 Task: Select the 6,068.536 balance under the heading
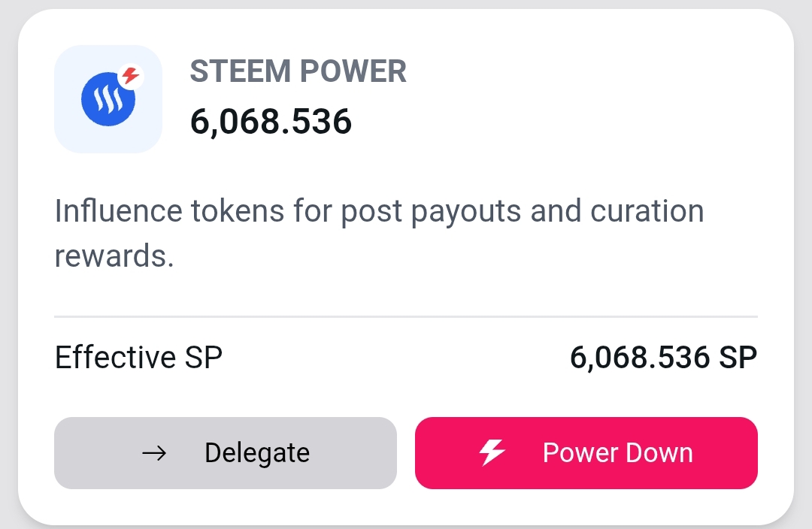(x=271, y=122)
